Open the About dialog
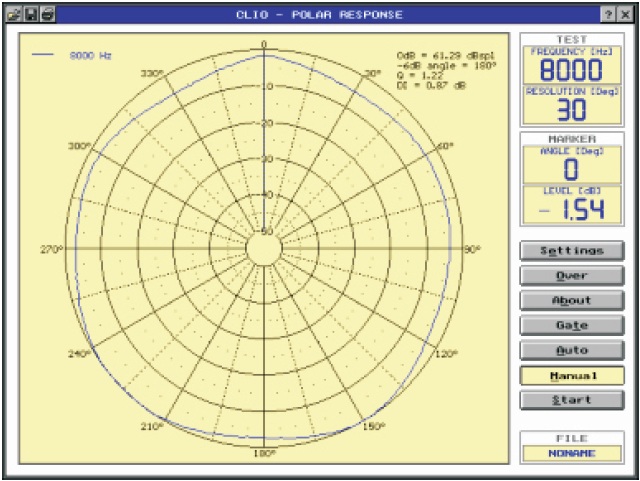 tap(572, 301)
